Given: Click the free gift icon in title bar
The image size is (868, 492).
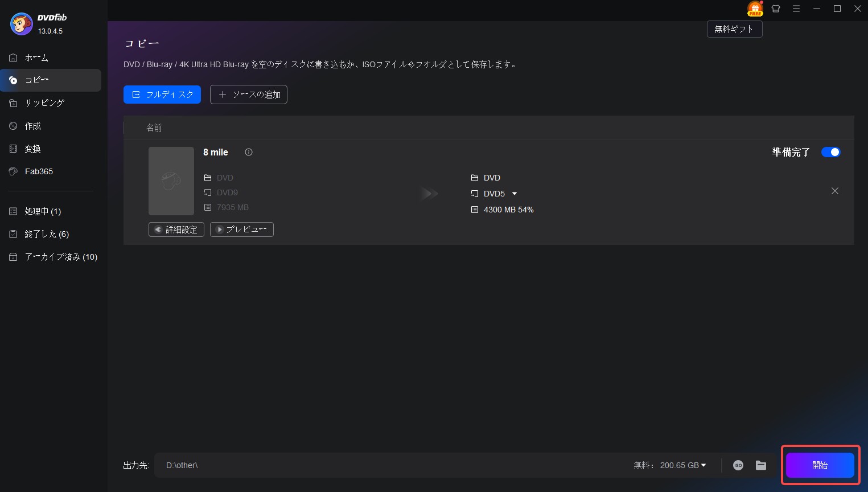Looking at the screenshot, I should click(755, 9).
